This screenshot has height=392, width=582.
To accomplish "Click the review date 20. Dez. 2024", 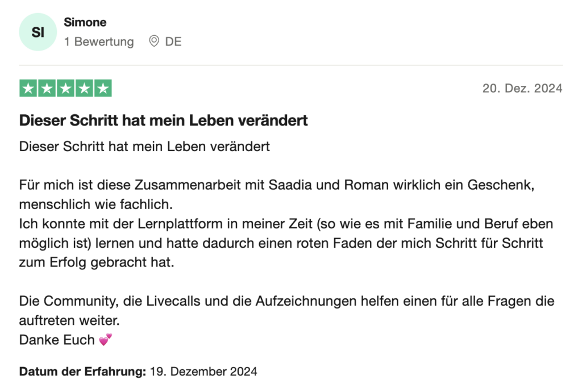I will (x=522, y=88).
